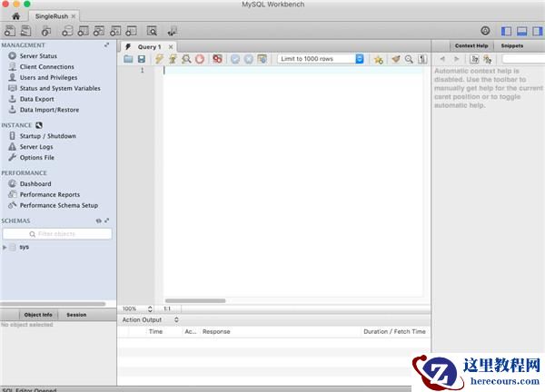545x392 pixels.
Task: Expand the Management panel arrows icon
Action: pos(106,44)
